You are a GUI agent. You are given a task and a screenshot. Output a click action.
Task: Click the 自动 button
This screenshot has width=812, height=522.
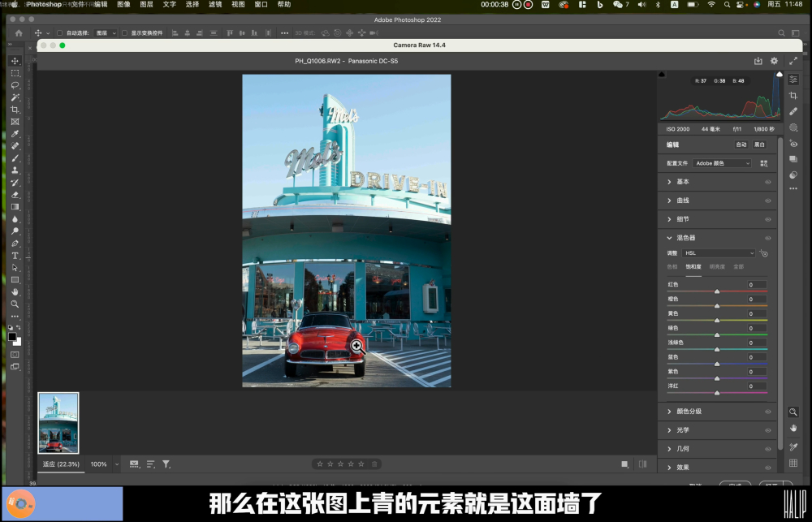point(741,145)
